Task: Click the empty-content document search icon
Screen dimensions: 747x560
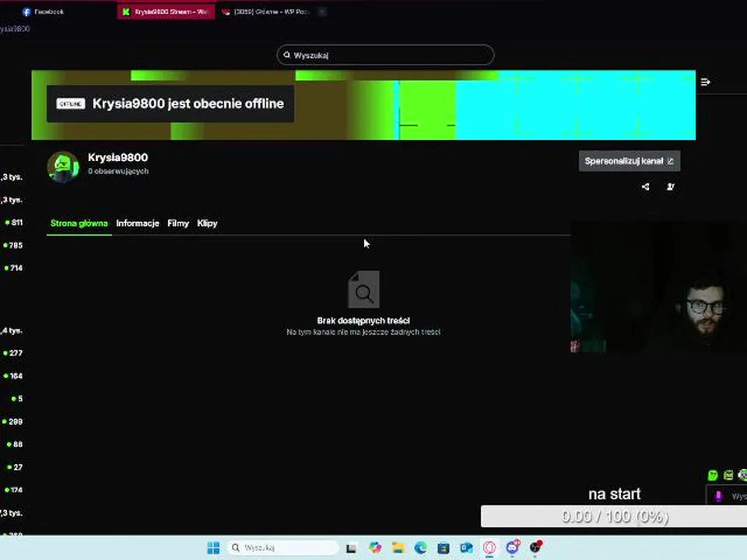Action: click(363, 289)
